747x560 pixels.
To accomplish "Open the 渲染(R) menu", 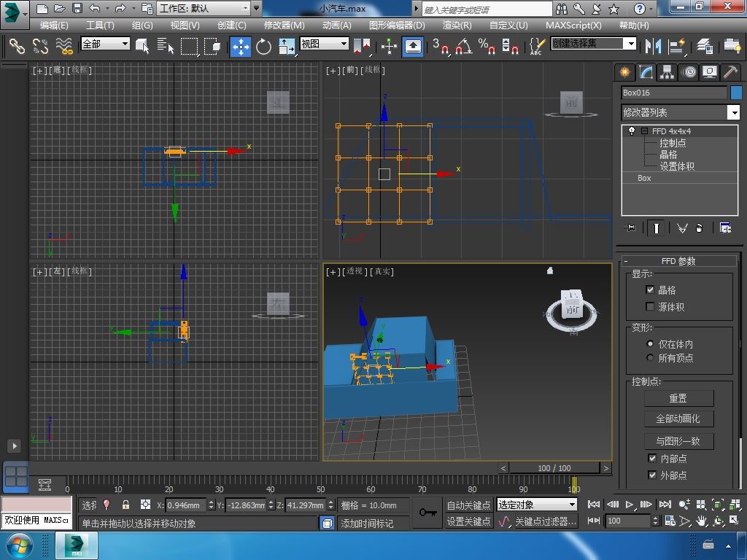I will 457,26.
